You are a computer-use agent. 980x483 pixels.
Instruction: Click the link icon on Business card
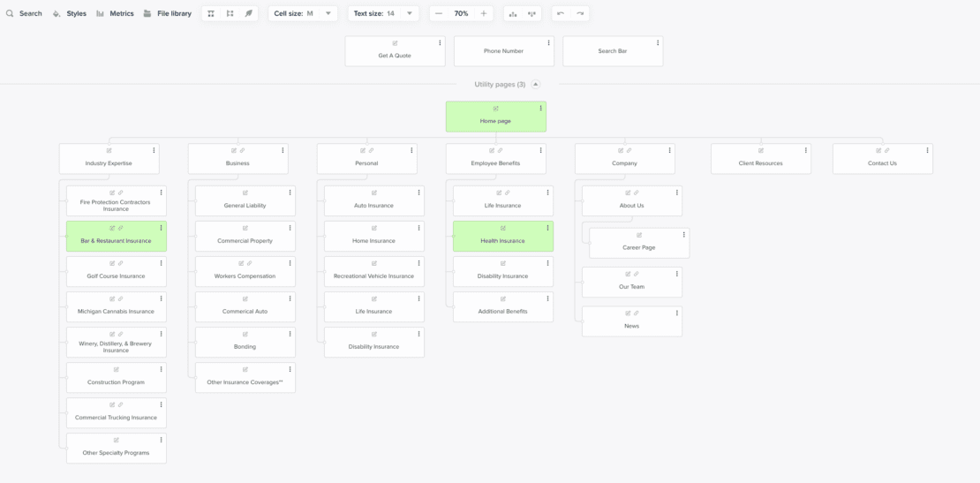pyautogui.click(x=242, y=151)
